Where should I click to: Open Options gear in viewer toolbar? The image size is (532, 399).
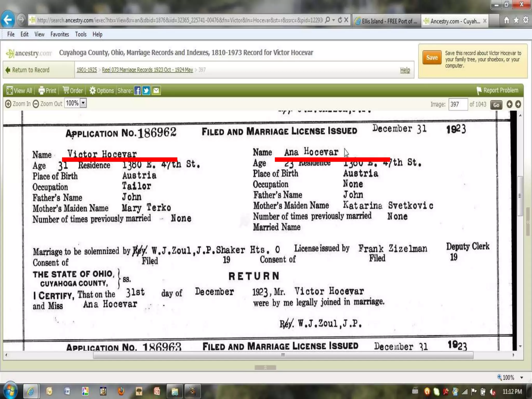click(x=93, y=91)
